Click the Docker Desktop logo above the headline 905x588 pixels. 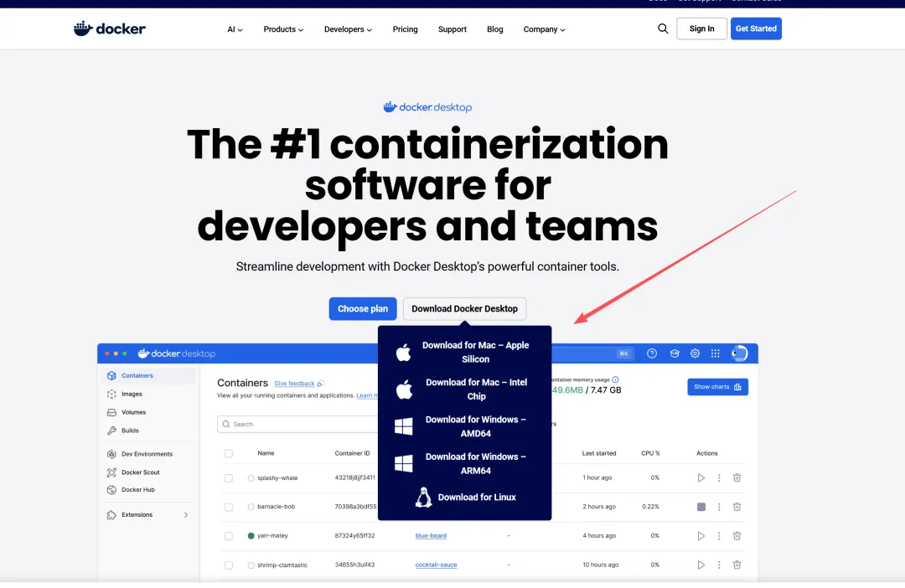427,106
